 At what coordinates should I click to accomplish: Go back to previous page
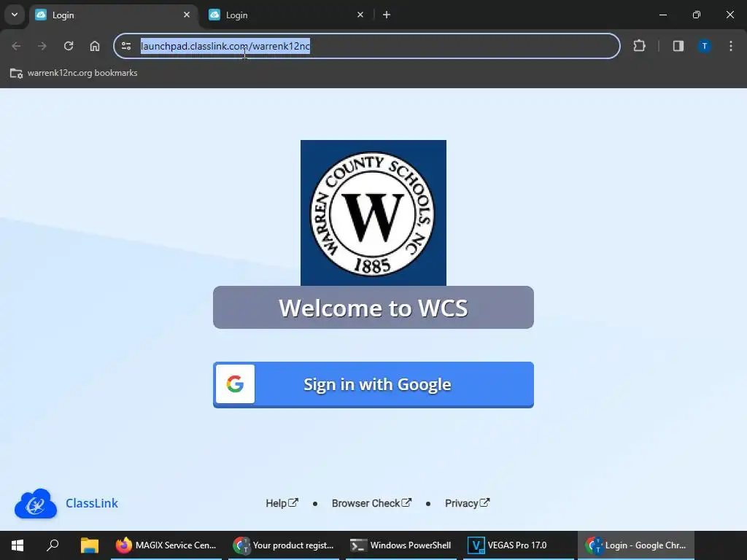coord(16,46)
